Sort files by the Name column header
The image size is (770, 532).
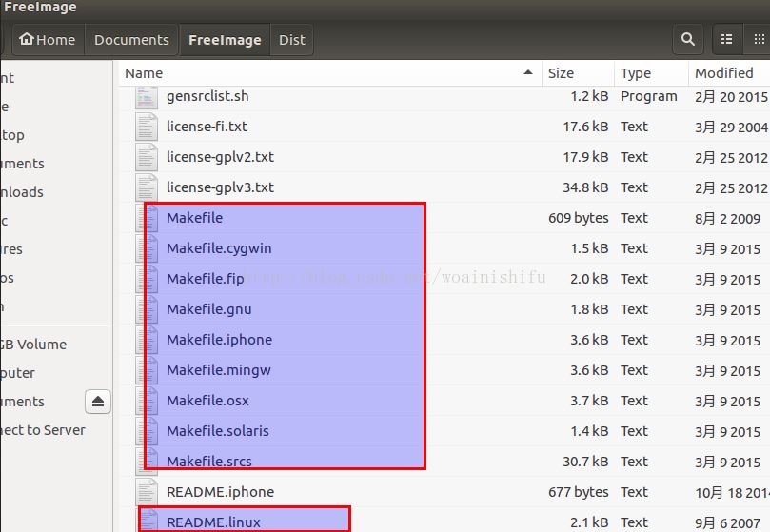click(x=330, y=73)
